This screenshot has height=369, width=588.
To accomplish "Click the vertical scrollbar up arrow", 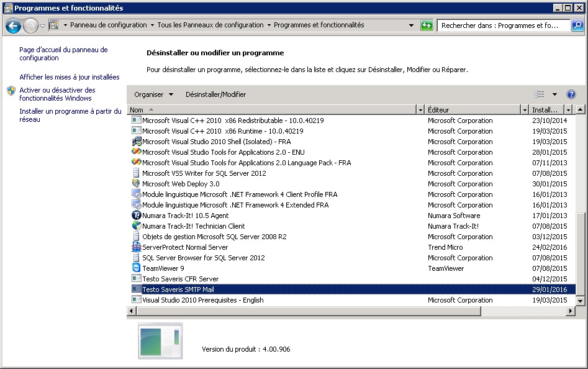I will coord(580,110).
